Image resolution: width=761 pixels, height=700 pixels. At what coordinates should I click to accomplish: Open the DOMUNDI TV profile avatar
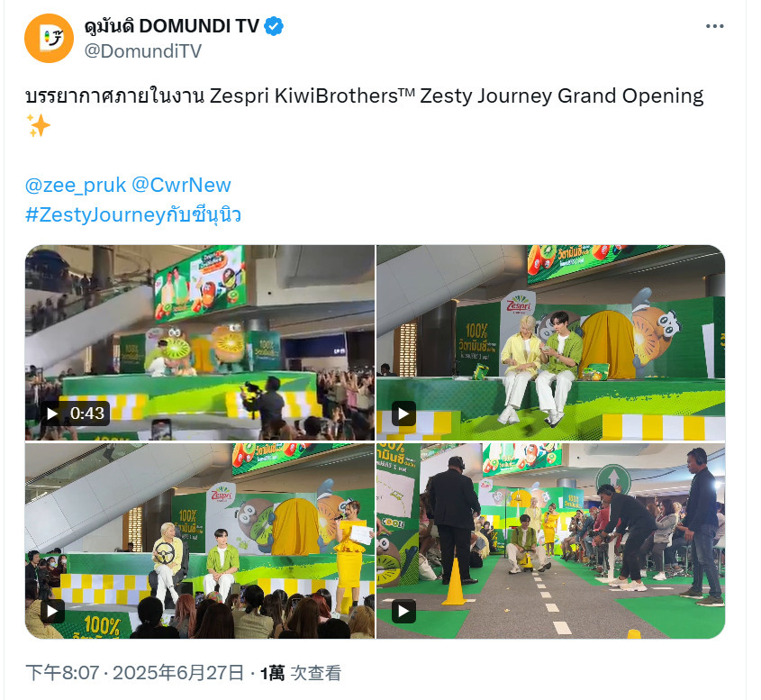49,39
